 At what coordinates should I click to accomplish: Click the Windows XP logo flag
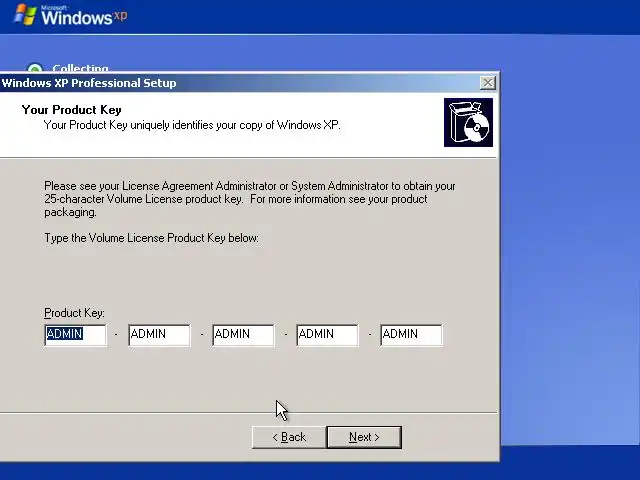(25, 15)
